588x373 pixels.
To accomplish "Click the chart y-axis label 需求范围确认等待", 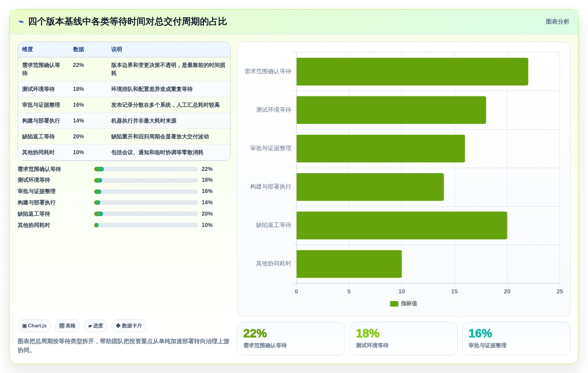I will (x=268, y=71).
